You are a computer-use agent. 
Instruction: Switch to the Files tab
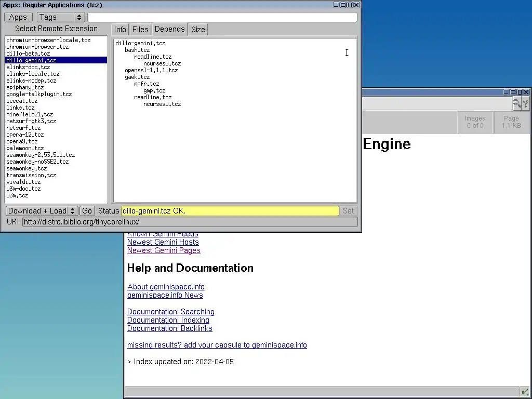[x=140, y=30]
